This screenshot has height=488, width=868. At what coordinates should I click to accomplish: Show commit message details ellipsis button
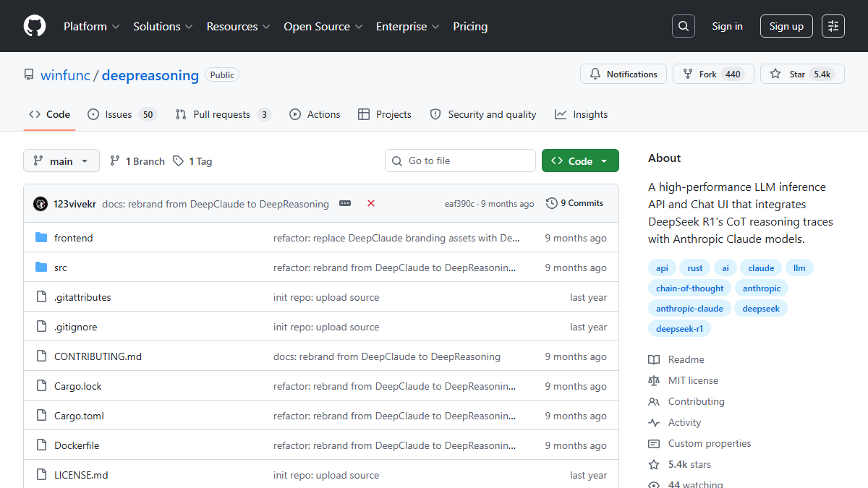point(345,204)
